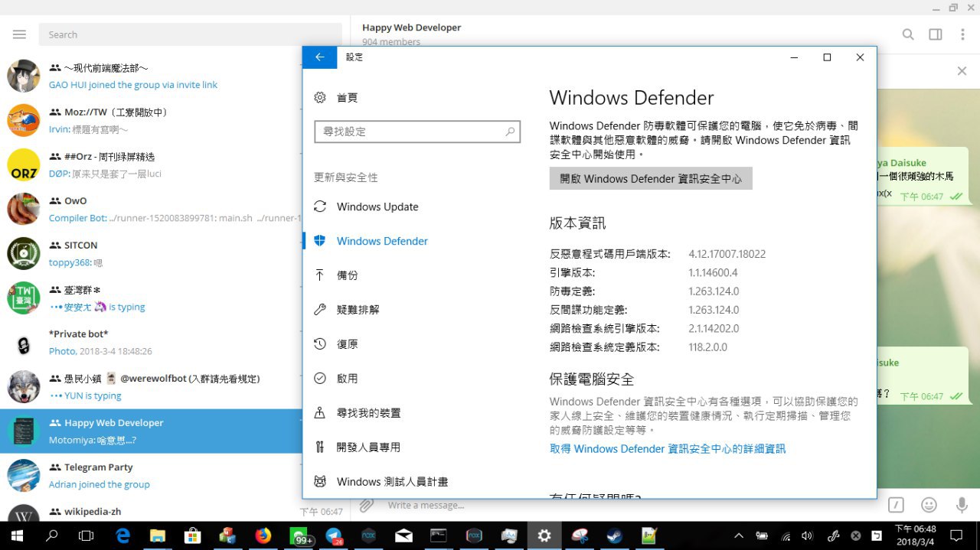Image resolution: width=980 pixels, height=550 pixels.
Task: Open 取得 Windows Defender 資訊安全中心的詳細資訊 link
Action: coord(667,449)
